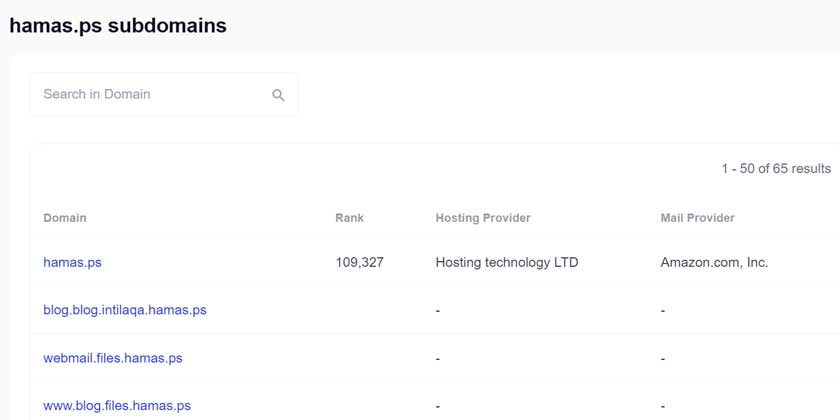Click the hosting provider dash for webmail.files row
The width and height of the screenshot is (840, 420).
[438, 359]
